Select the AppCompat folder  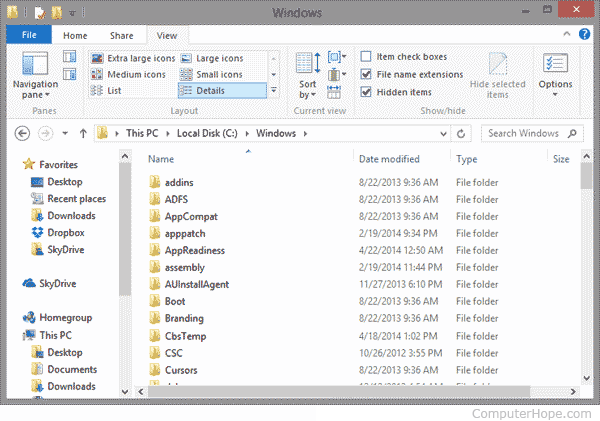[183, 216]
